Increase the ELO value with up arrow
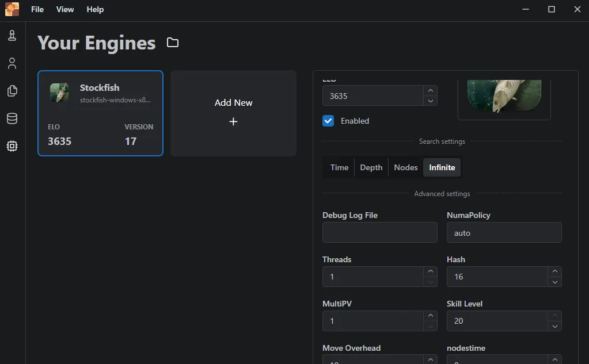This screenshot has height=364, width=589. pyautogui.click(x=431, y=90)
